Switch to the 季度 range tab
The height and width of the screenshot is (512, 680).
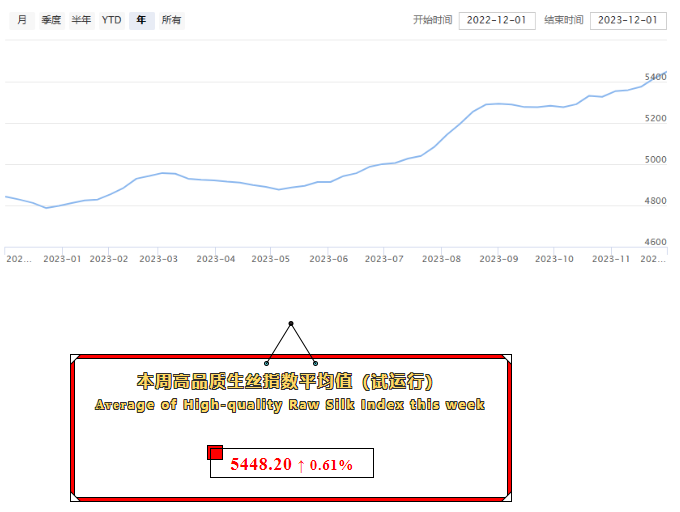(51, 20)
